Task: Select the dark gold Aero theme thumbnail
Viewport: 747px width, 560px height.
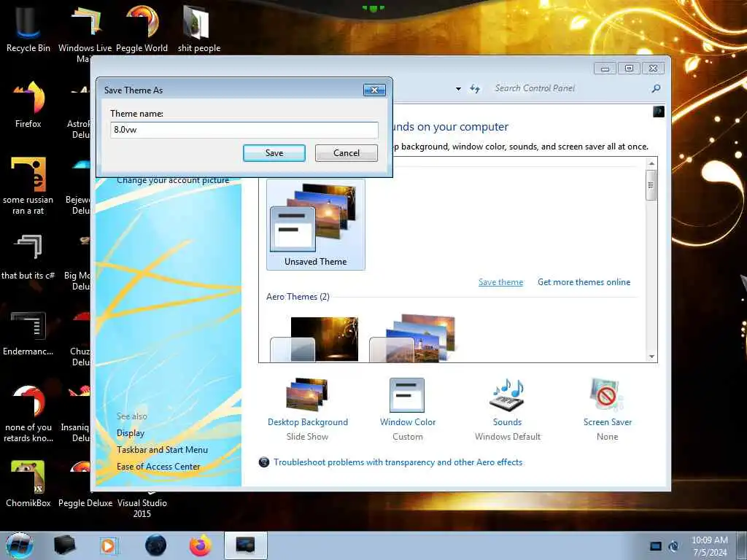Action: pos(314,339)
